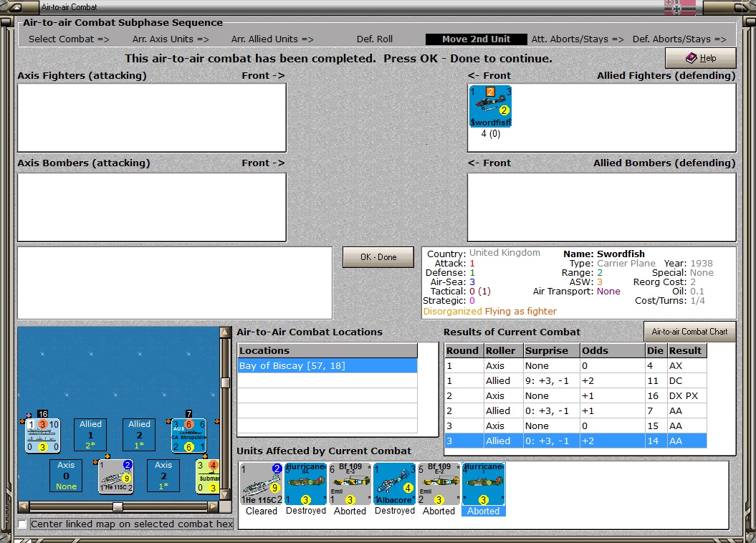Screen dimensions: 756x543
Task: Select the Swordfish unit counter
Action: (x=490, y=107)
